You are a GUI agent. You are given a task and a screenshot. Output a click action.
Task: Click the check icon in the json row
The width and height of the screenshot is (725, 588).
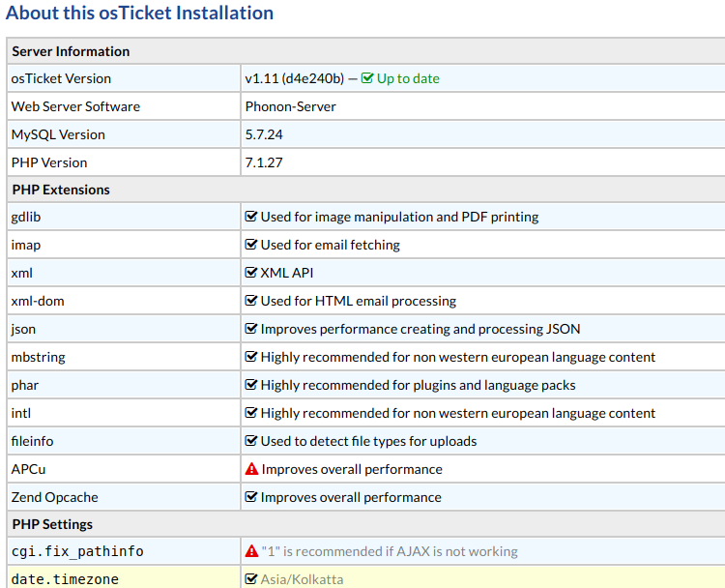(251, 329)
